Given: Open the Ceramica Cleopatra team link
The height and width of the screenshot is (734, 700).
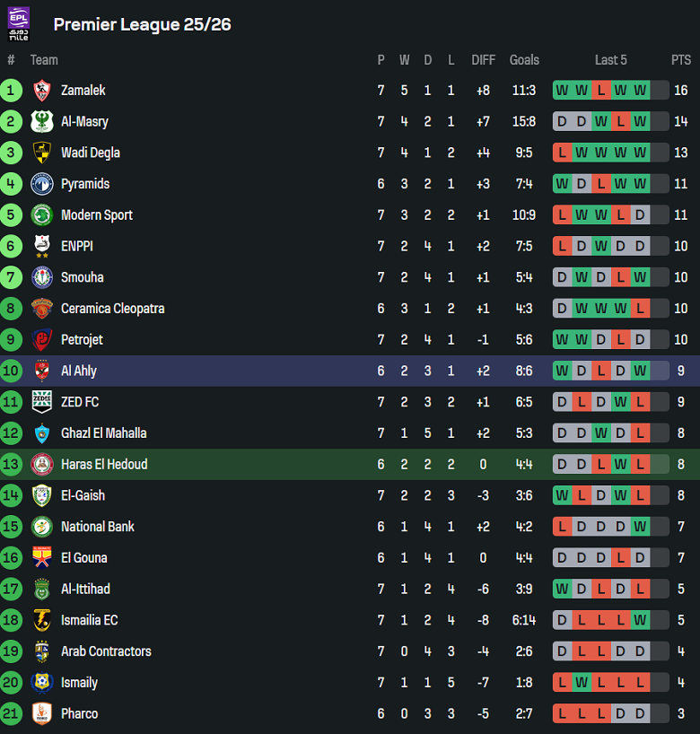Looking at the screenshot, I should click(x=112, y=309).
